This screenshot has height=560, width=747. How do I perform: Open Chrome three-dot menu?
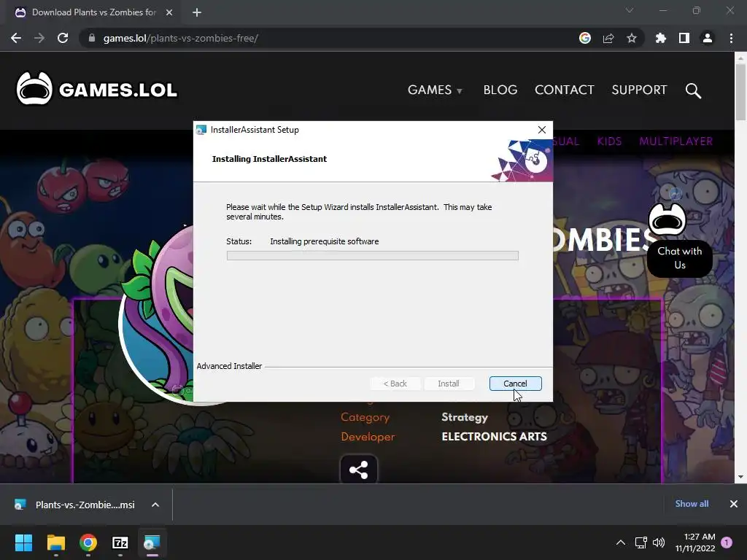click(731, 38)
